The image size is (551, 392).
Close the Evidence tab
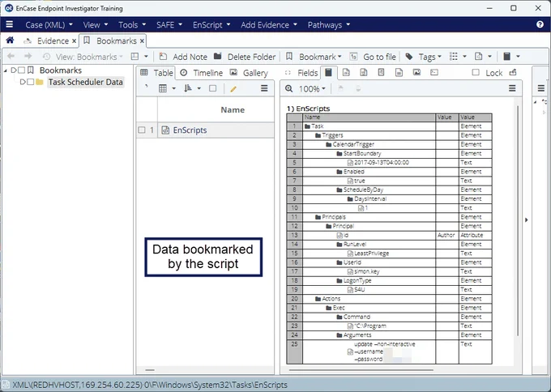pos(74,41)
